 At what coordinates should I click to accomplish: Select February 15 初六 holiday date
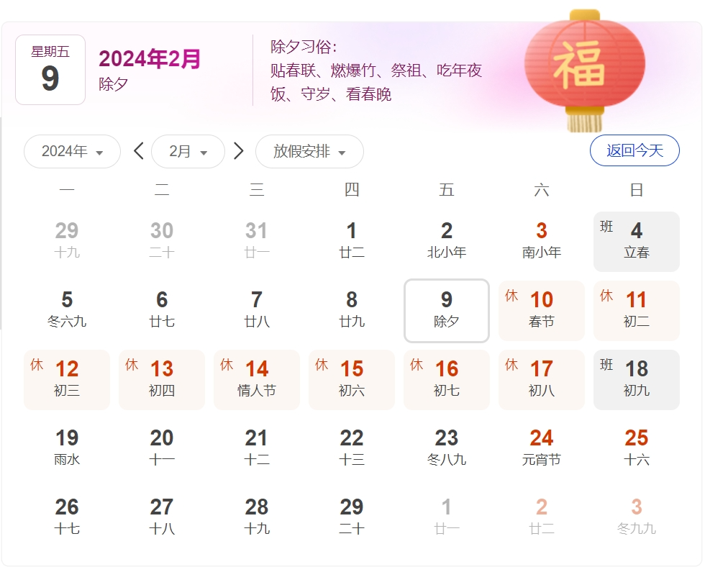coord(352,380)
